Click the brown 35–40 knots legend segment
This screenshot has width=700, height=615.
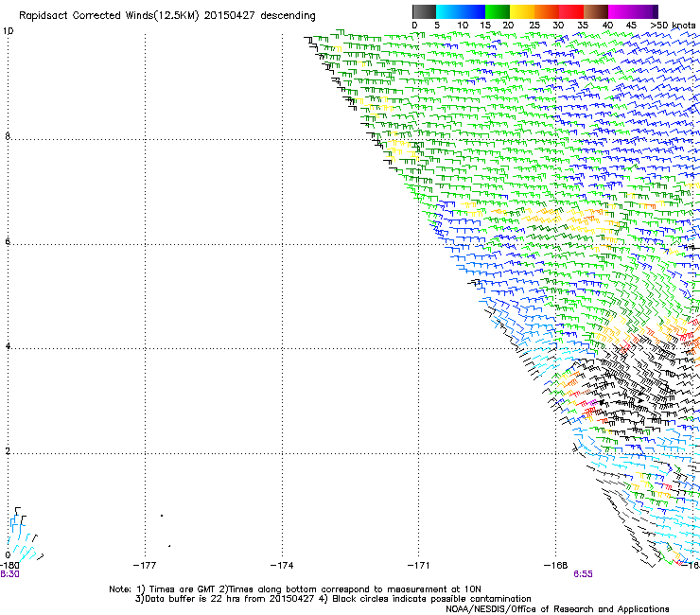point(596,11)
